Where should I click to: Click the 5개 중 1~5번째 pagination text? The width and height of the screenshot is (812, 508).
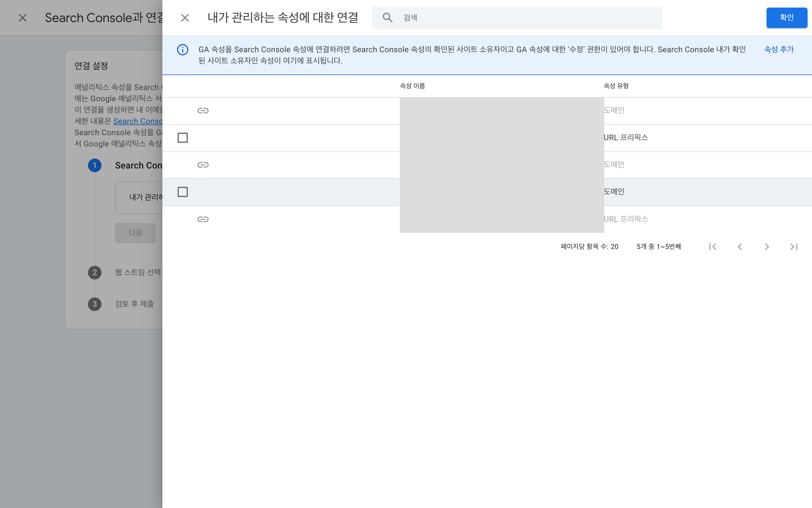click(659, 247)
